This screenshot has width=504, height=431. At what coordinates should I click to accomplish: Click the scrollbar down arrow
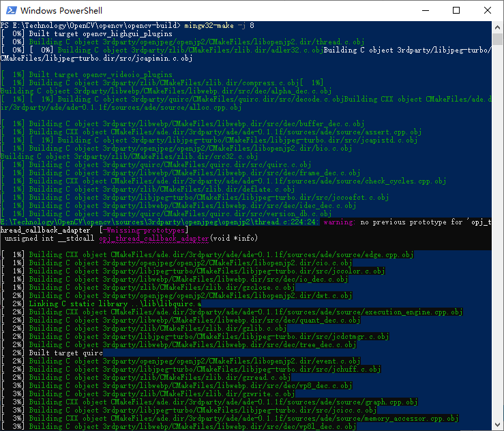point(498,425)
